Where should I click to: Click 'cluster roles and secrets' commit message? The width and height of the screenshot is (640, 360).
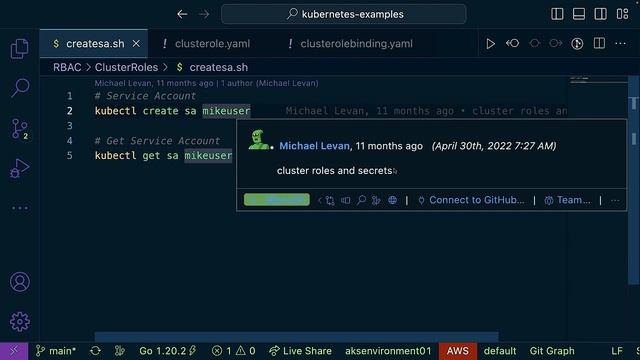point(334,171)
